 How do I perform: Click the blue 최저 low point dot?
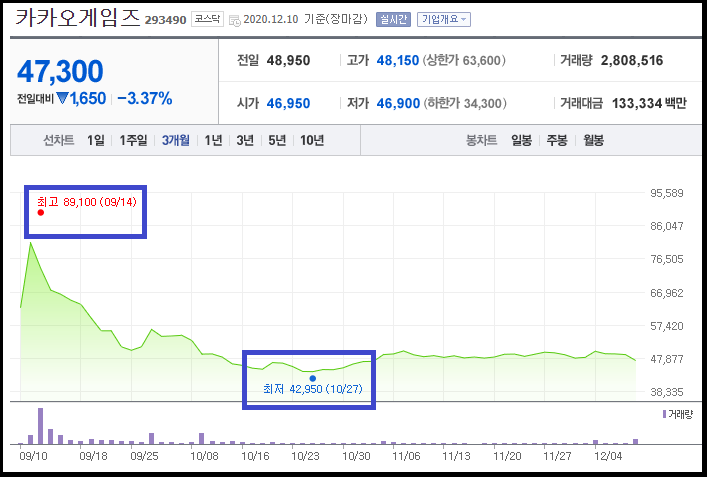click(312, 378)
